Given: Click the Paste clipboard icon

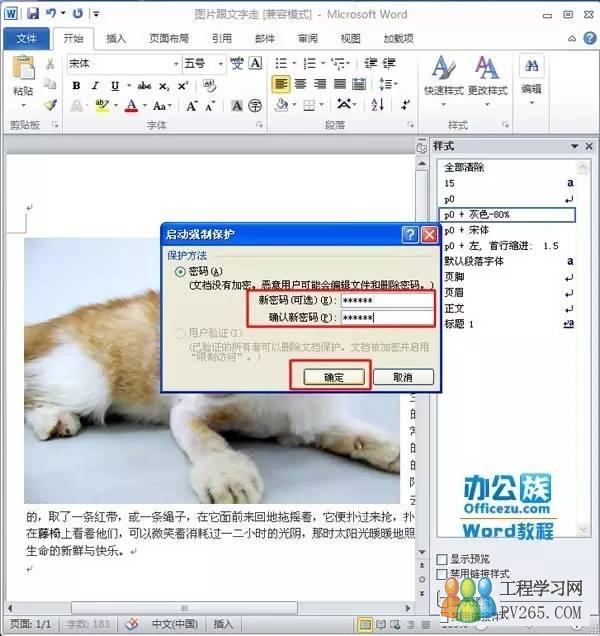Looking at the screenshot, I should tap(23, 67).
